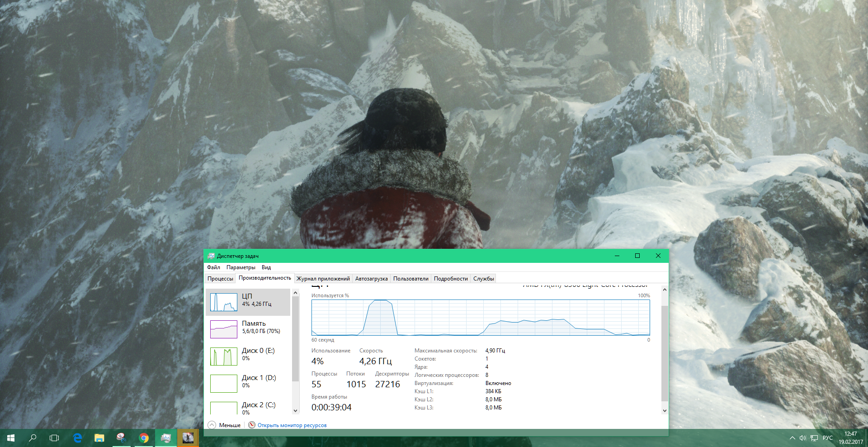Click the Кэш L2 value 8,0 МБ

tap(494, 399)
